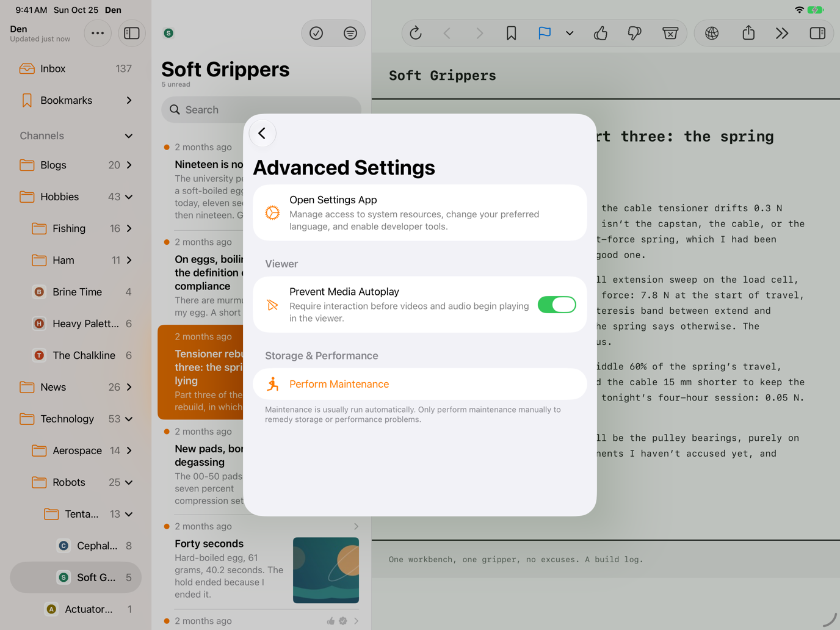Open article in browser globe icon
Viewport: 840px width, 630px height.
pyautogui.click(x=712, y=33)
